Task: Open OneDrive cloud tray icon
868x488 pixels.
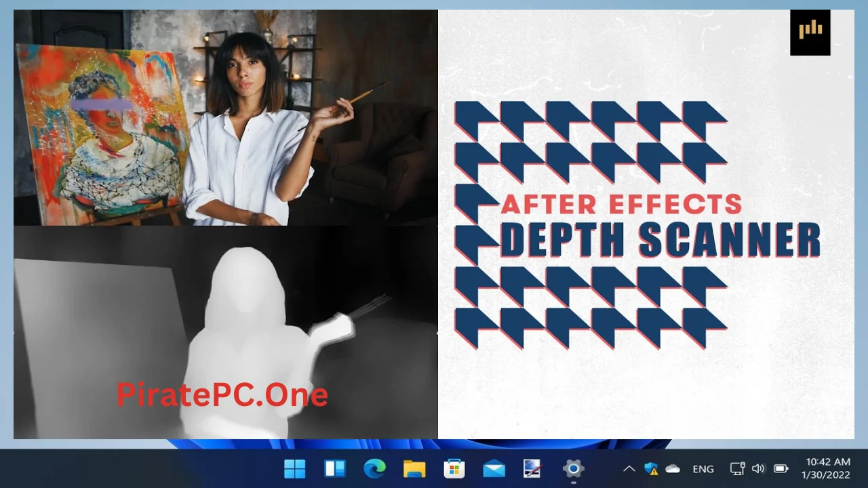Action: click(673, 468)
